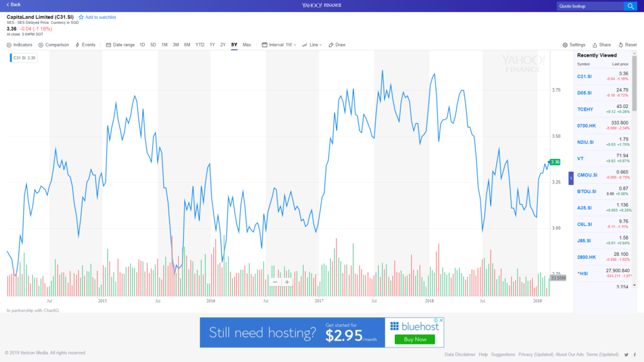Image resolution: width=644 pixels, height=362 pixels.
Task: Open N2IU.SI quote link
Action: 586,142
